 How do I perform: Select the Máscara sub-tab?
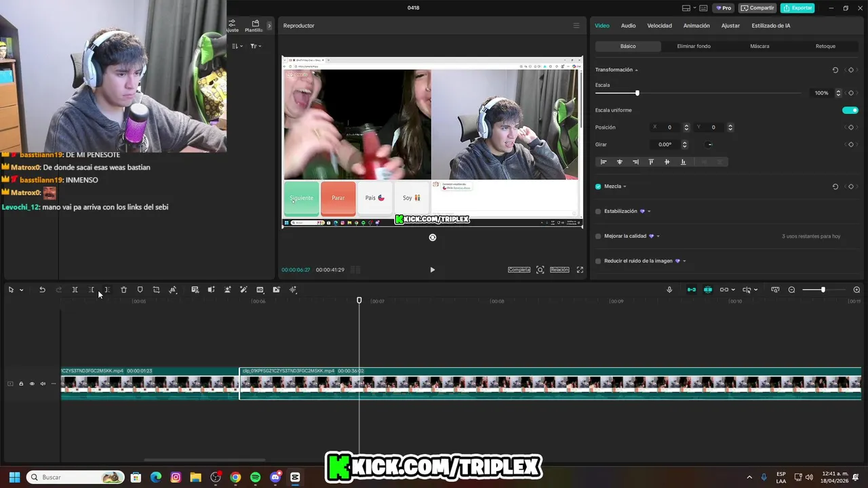click(x=759, y=46)
